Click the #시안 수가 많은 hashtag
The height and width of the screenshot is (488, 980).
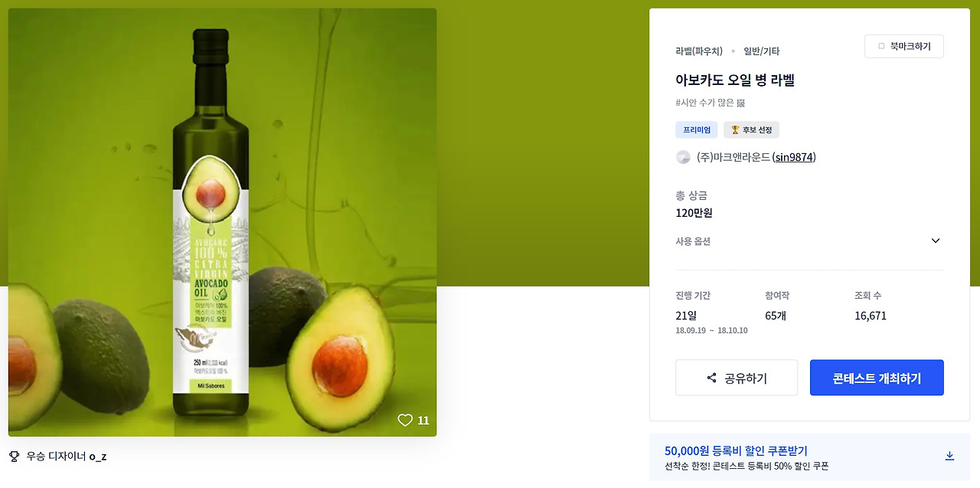click(710, 103)
